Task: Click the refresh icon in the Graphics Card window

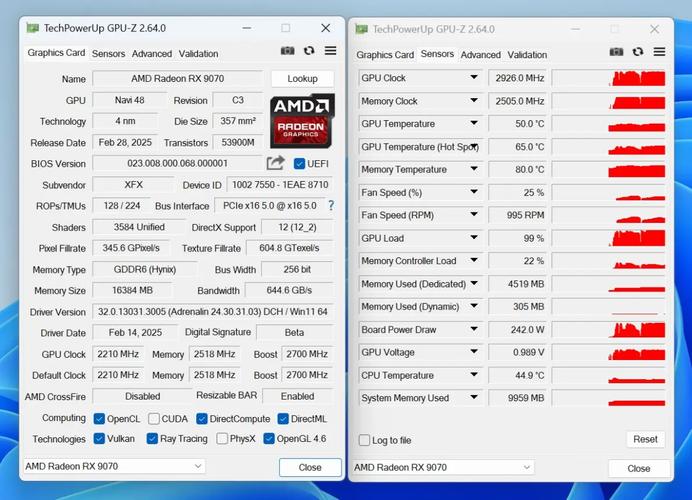Action: tap(309, 51)
